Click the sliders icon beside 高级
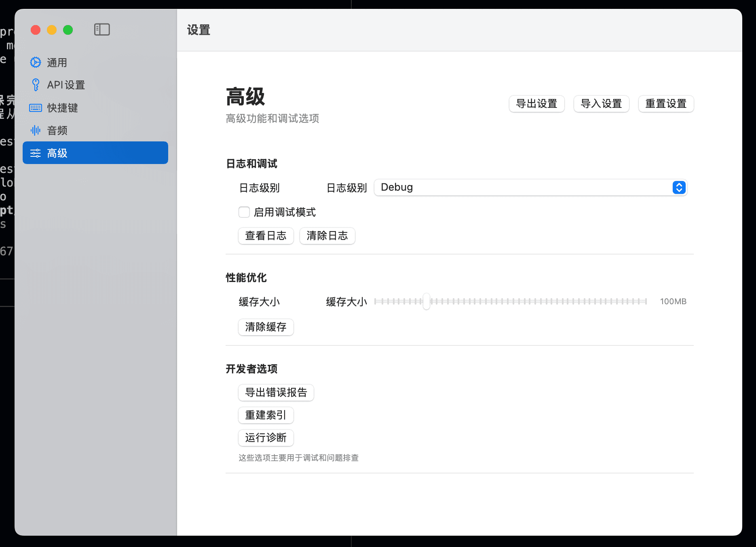 [36, 153]
